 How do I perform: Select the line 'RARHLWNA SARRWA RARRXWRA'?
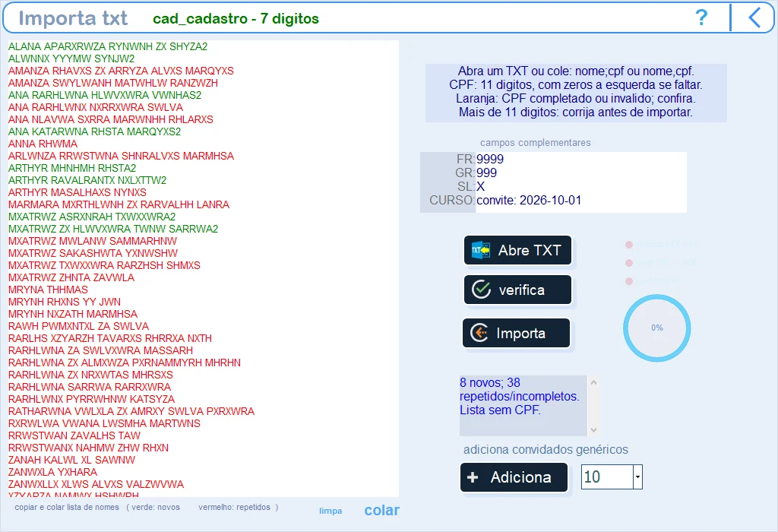point(90,387)
